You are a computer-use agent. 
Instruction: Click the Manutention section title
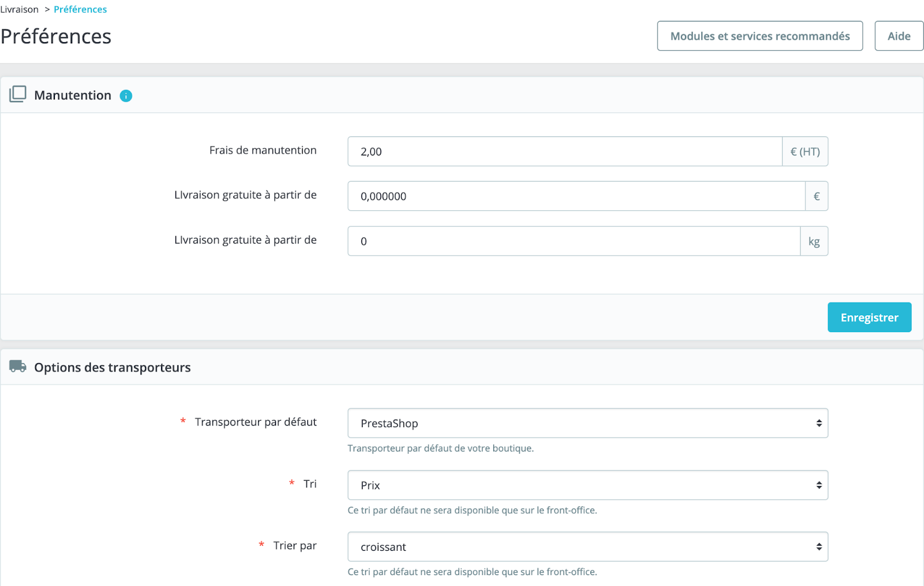(x=73, y=95)
